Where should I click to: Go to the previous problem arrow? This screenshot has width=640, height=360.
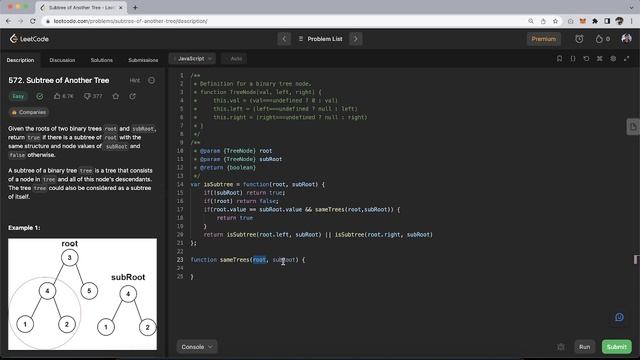284,39
